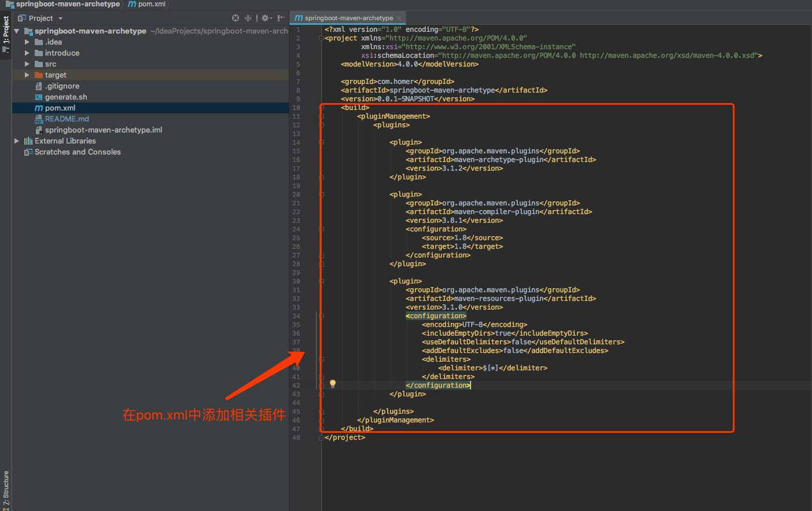Fold the closing project tag on line 48
812x511 pixels.
(321, 438)
